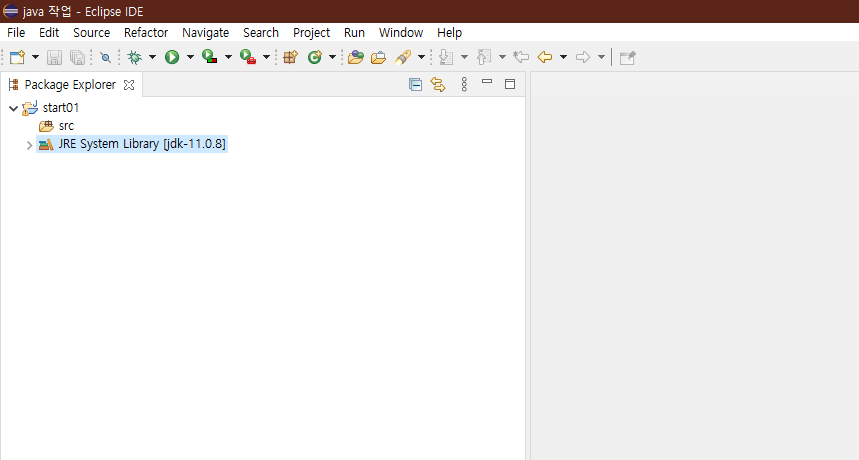Click the Save All toolbar icon
Screen dimensions: 859x460
click(78, 57)
